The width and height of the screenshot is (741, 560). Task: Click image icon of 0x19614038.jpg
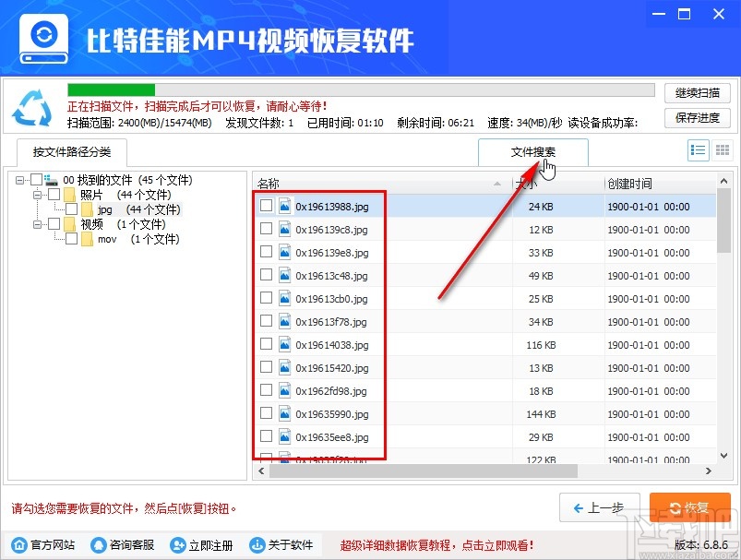click(284, 344)
